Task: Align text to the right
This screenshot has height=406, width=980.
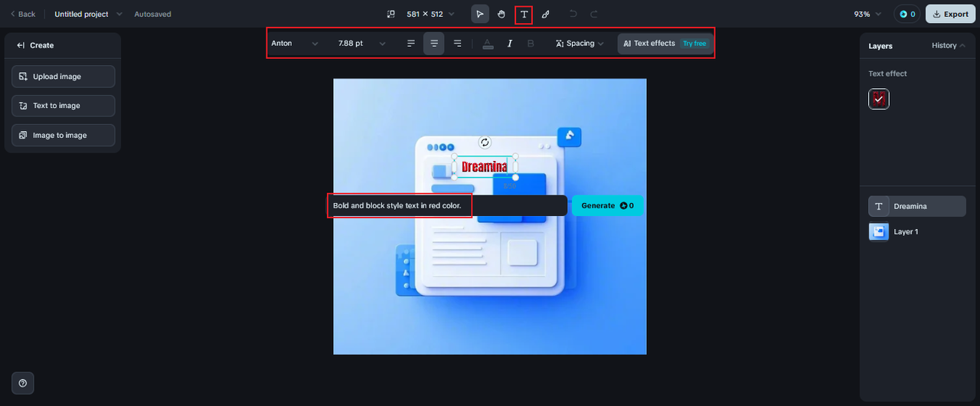Action: click(458, 44)
